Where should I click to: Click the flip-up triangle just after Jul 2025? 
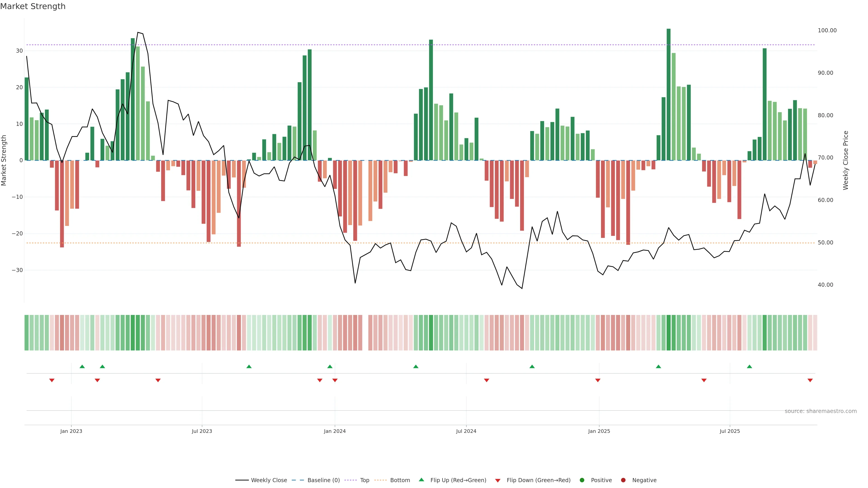[749, 366]
